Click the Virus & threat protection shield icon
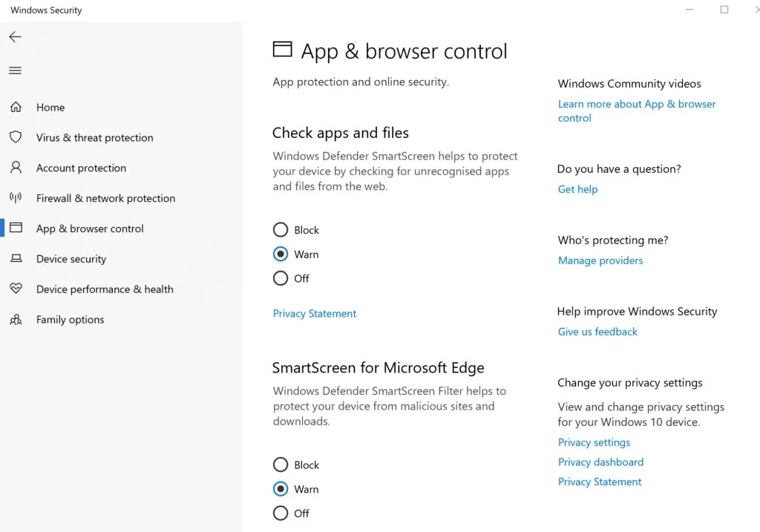The width and height of the screenshot is (760, 532). click(16, 137)
